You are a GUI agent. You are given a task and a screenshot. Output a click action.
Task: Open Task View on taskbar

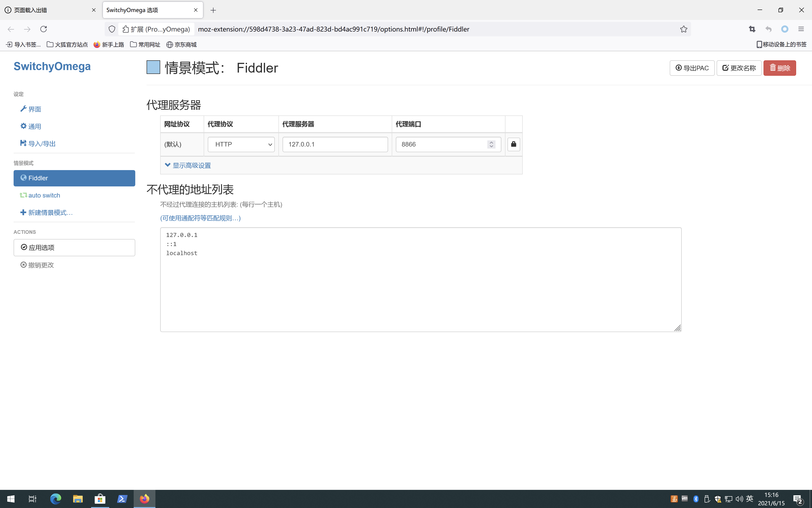tap(32, 499)
